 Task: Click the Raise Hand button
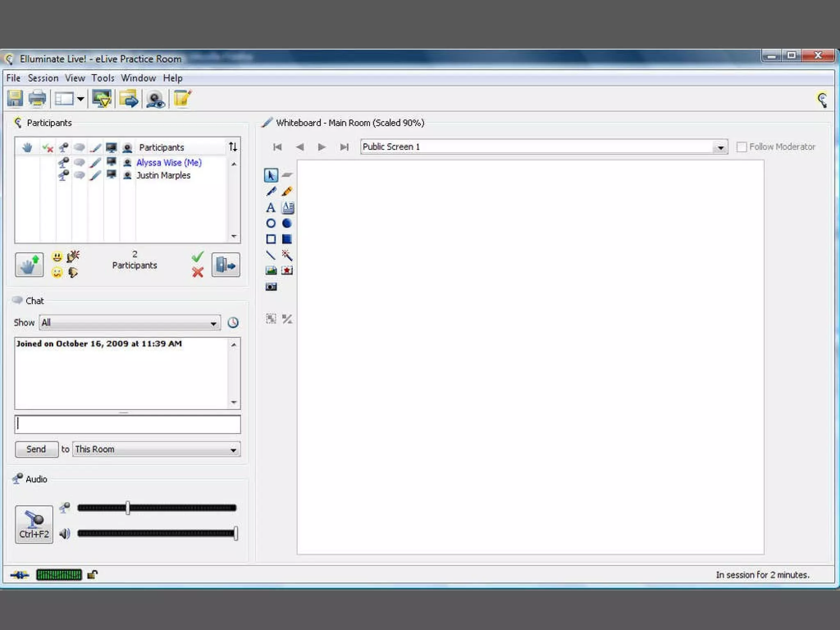(x=29, y=265)
